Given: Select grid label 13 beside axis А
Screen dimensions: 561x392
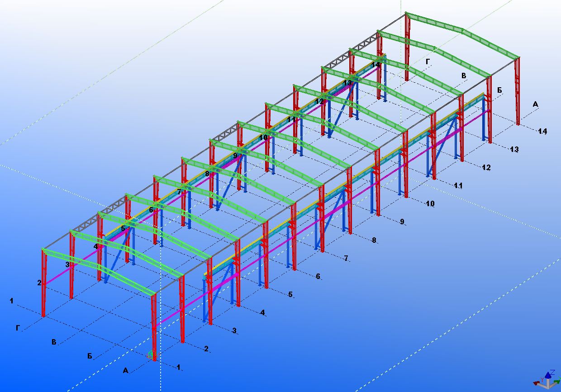Looking at the screenshot, I should click(514, 149).
